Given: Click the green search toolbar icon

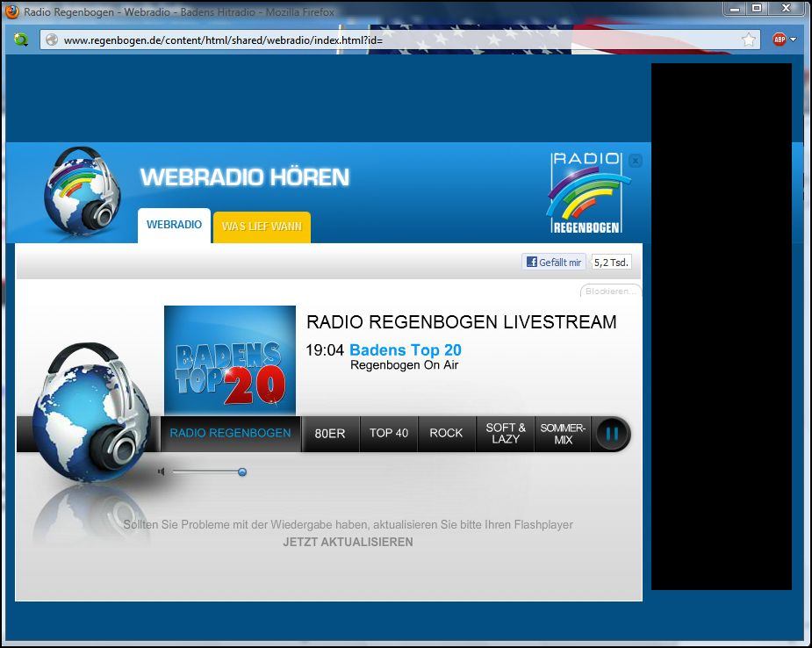Looking at the screenshot, I should pyautogui.click(x=21, y=40).
